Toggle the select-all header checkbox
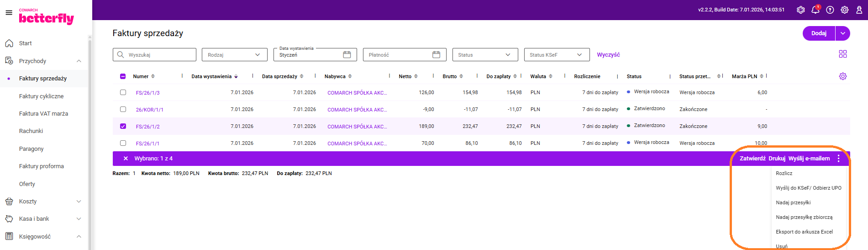 tap(123, 76)
